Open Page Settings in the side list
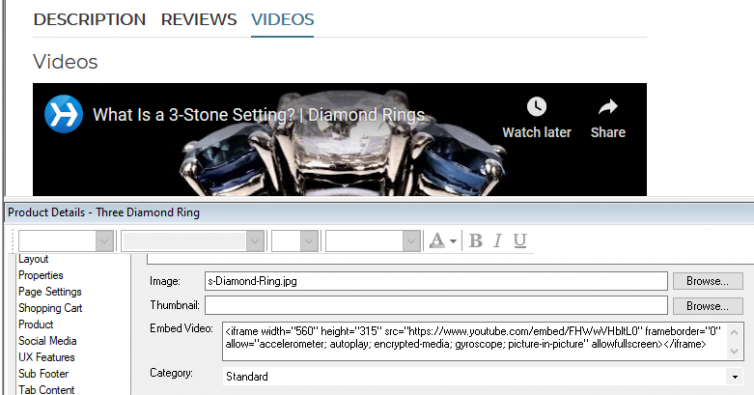Image resolution: width=754 pixels, height=395 pixels. click(50, 292)
